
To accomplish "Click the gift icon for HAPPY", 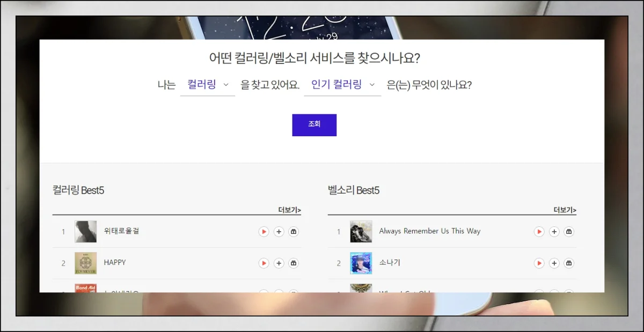I will point(294,263).
